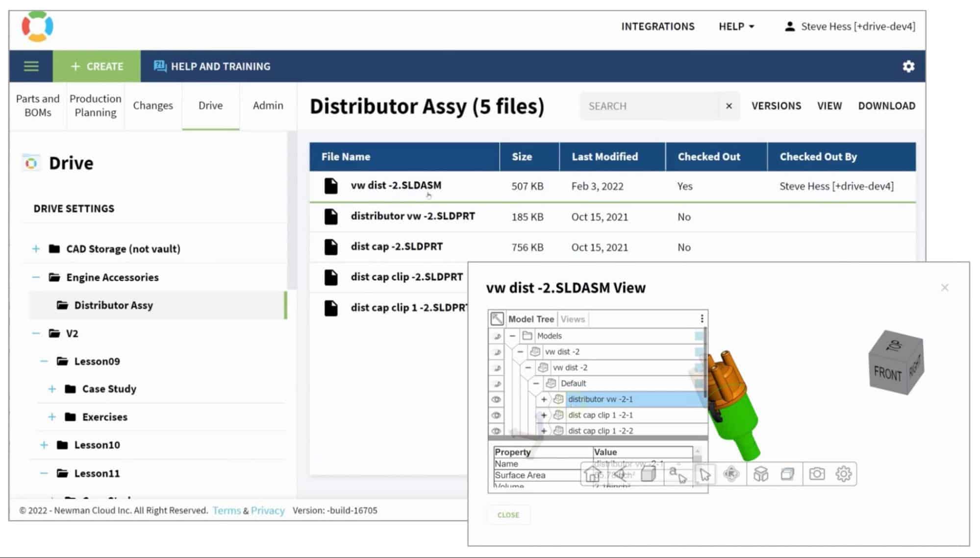Click the model tree panel arrow icon
Viewport: 980px width, 558px height.
(497, 319)
